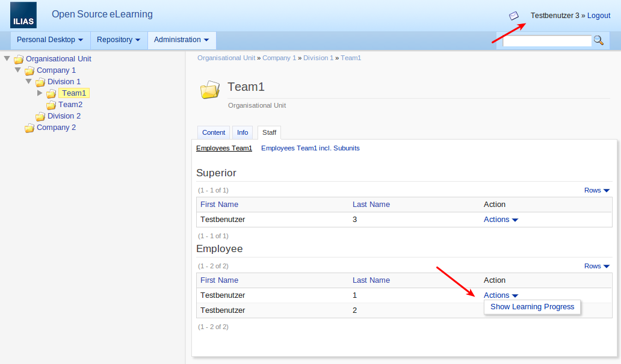Select Show Learning Progress menu entry
621x364 pixels.
tap(532, 307)
